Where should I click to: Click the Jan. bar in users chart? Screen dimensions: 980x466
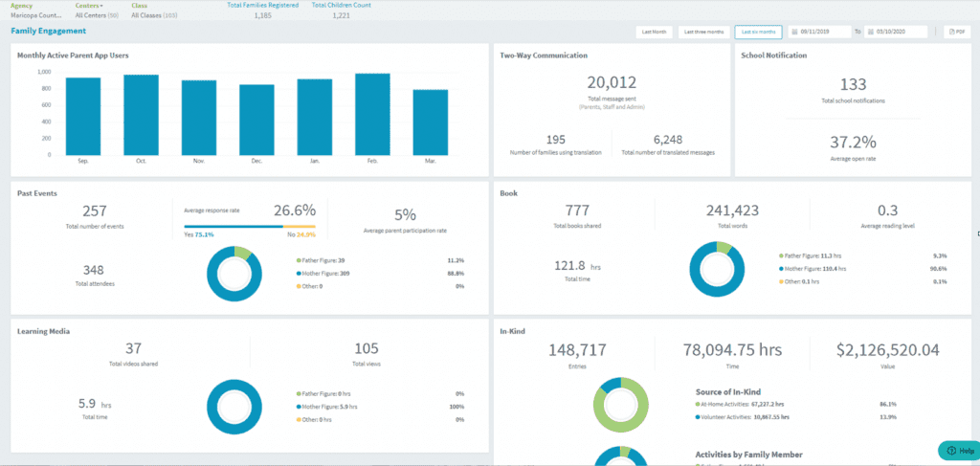[314, 117]
